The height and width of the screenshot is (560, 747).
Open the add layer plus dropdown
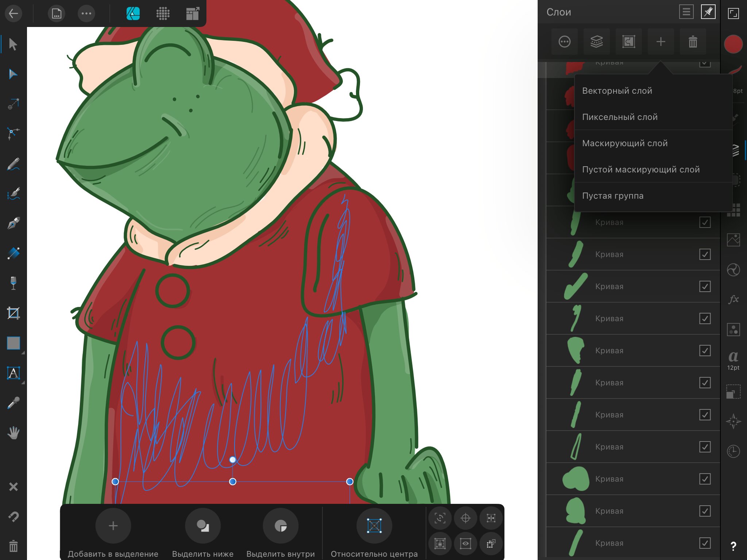(x=661, y=42)
